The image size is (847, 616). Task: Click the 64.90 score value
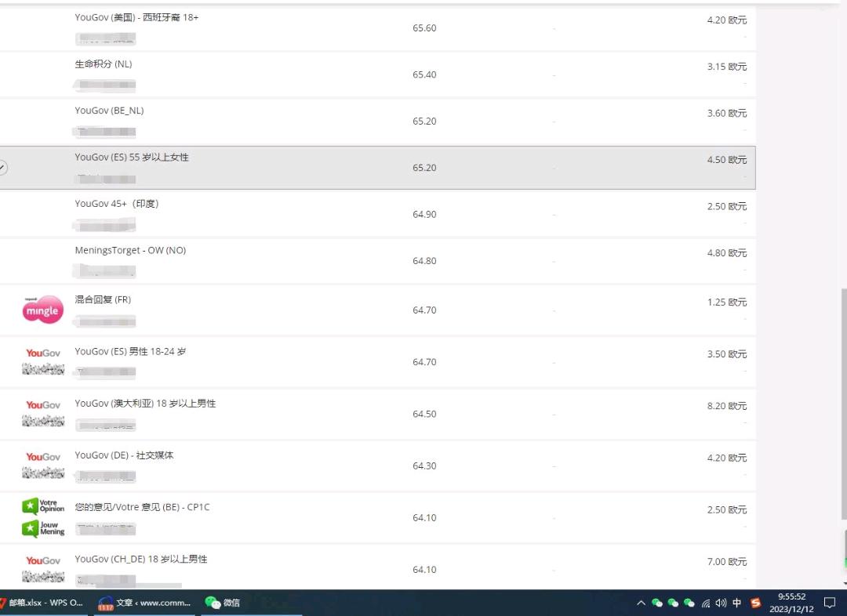click(424, 214)
